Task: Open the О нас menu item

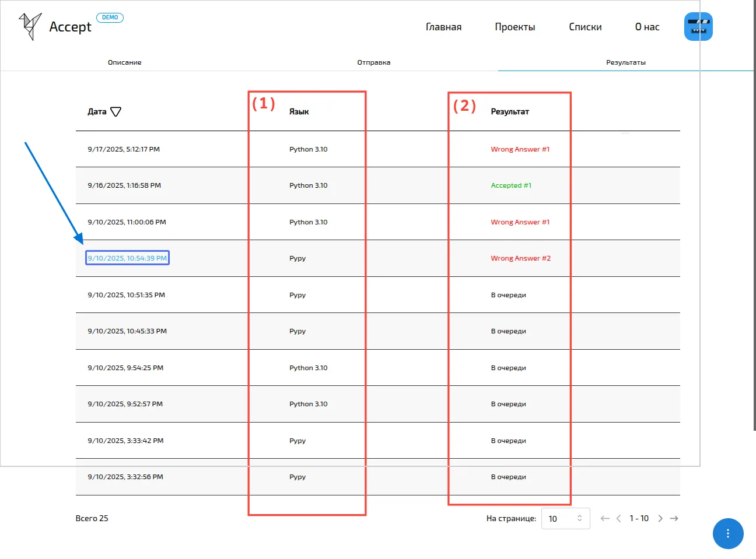Action: coord(647,27)
